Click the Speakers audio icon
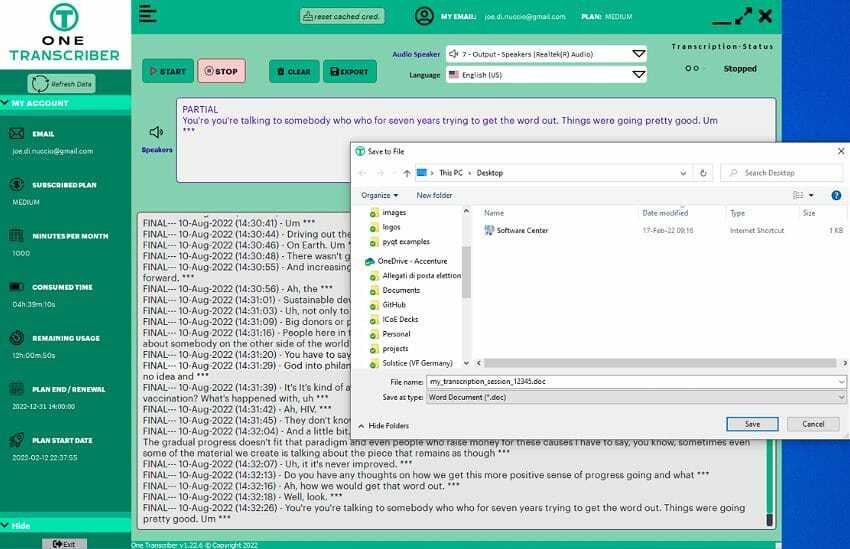Screen dimensions: 850x549 (156, 132)
